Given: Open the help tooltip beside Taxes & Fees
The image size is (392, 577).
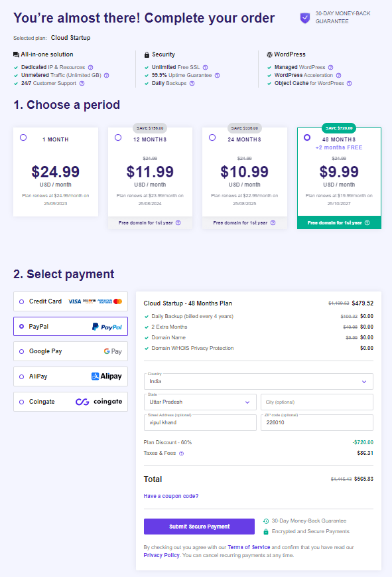Looking at the screenshot, I should 182,453.
